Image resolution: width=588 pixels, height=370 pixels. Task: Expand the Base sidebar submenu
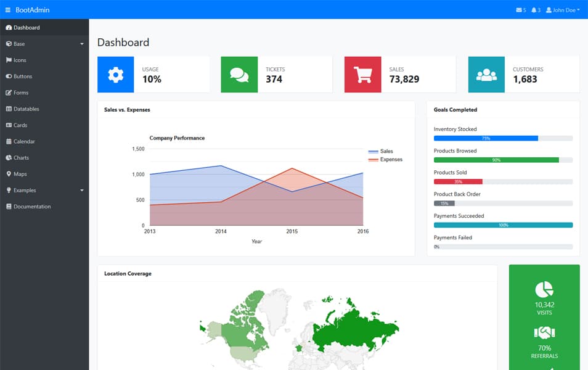(44, 44)
